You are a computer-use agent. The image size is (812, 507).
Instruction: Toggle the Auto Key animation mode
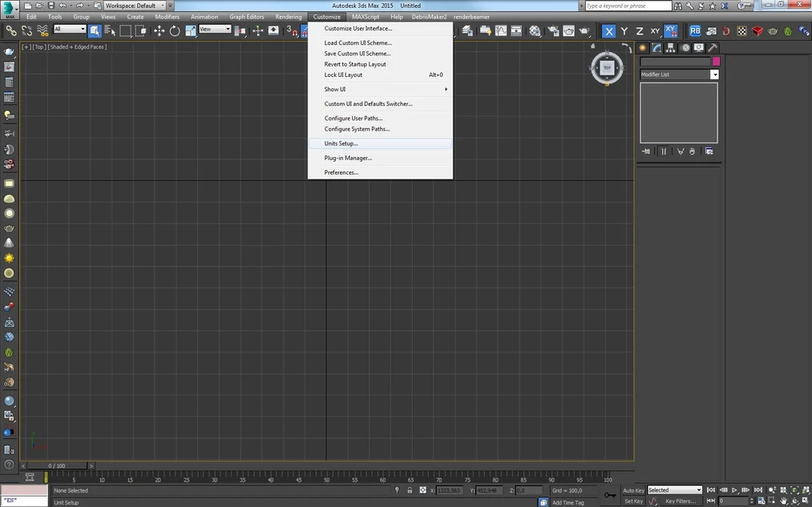633,490
